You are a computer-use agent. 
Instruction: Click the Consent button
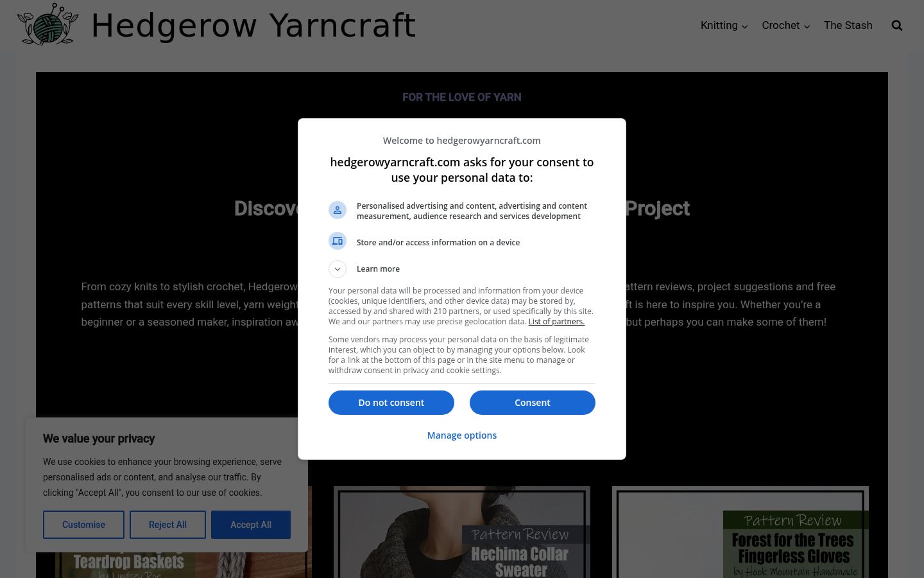533,403
